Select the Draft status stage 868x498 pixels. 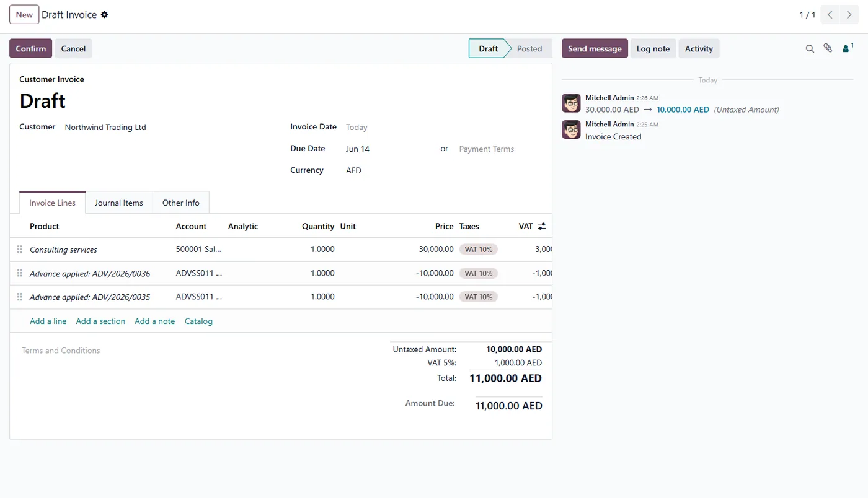(x=489, y=49)
